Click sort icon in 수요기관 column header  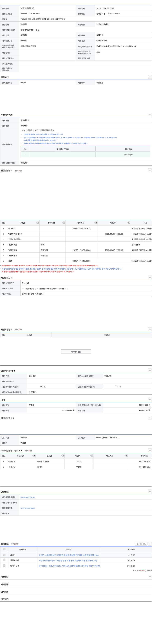33,456
